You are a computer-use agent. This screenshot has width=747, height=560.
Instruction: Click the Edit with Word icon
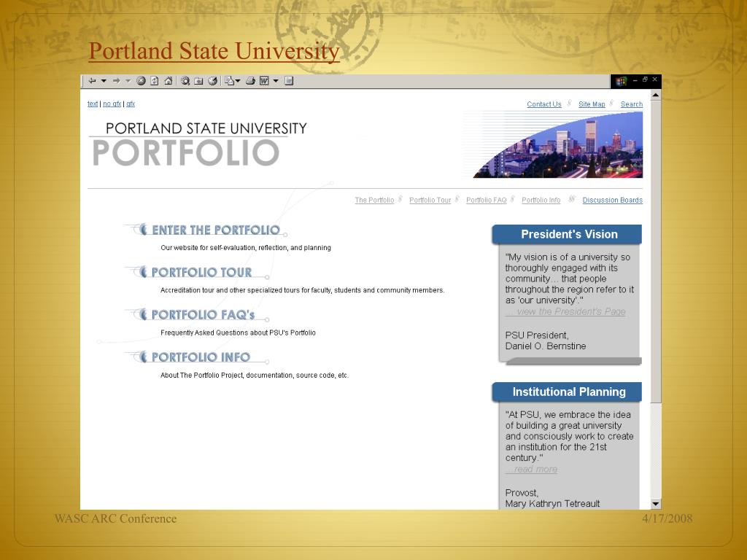click(264, 81)
